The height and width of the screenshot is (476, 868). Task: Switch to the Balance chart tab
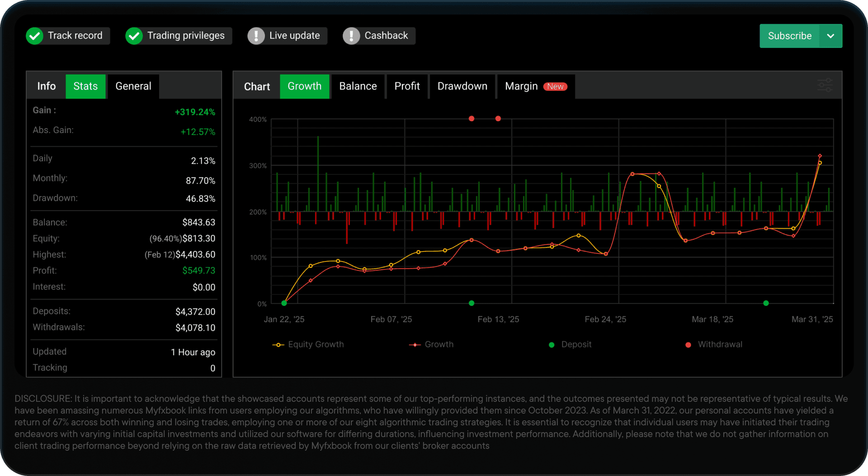(x=358, y=86)
